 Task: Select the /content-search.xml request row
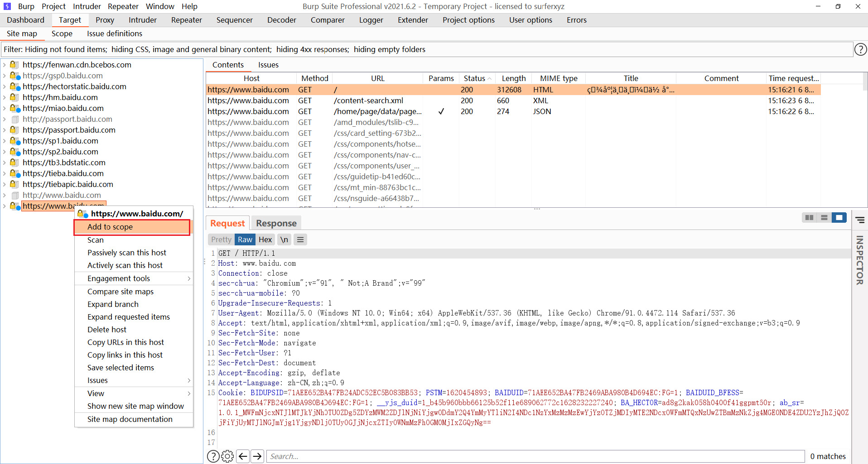tap(513, 100)
